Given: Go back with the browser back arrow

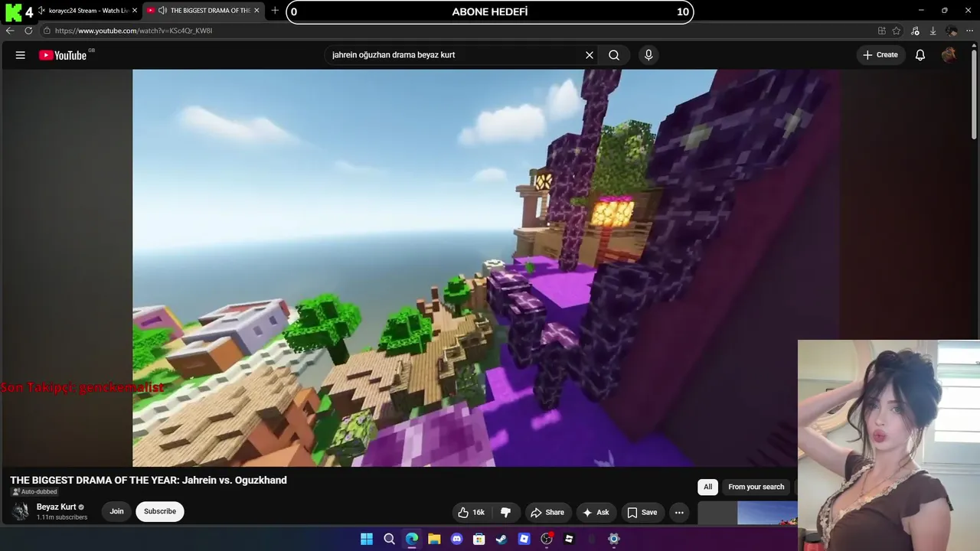Looking at the screenshot, I should coord(10,31).
